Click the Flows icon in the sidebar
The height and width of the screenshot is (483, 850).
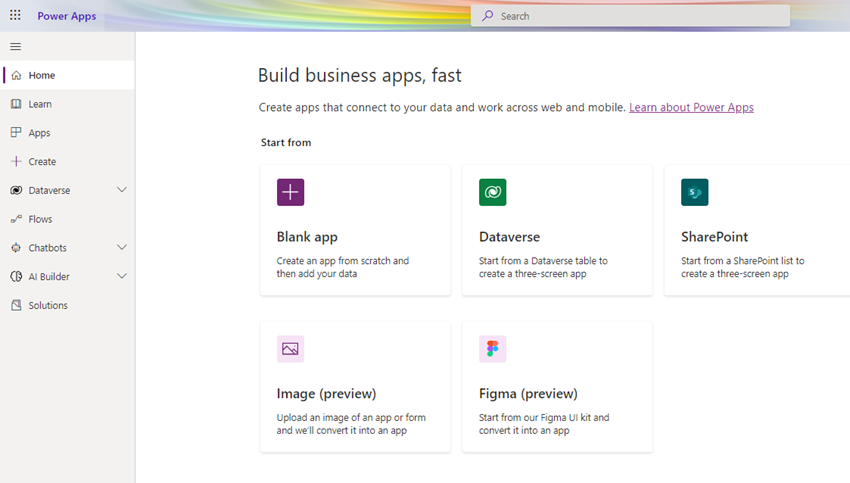16,219
